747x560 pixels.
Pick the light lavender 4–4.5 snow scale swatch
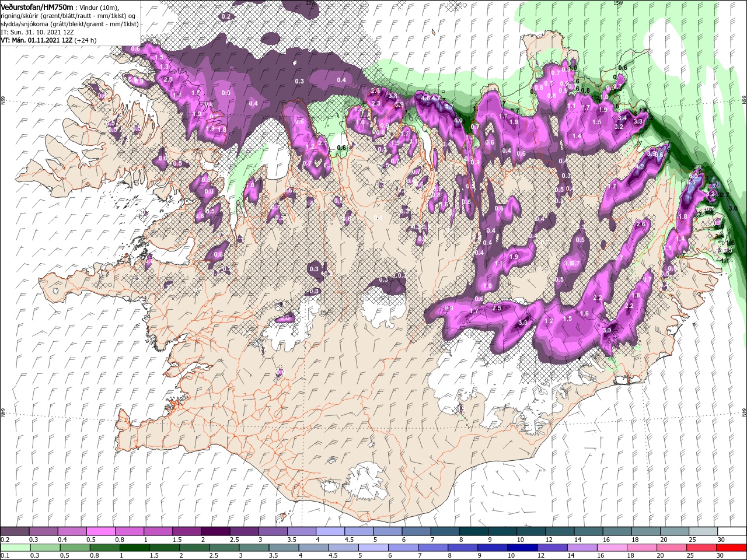coord(330,531)
